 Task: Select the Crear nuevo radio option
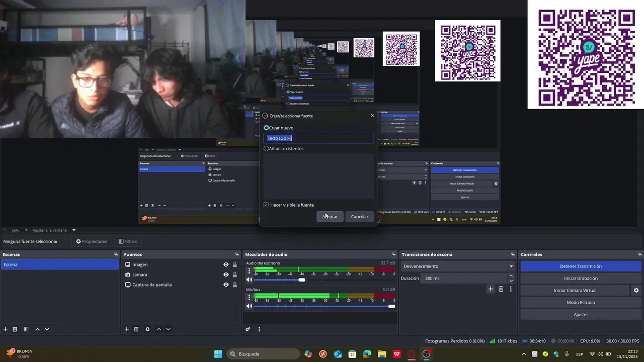coord(266,128)
